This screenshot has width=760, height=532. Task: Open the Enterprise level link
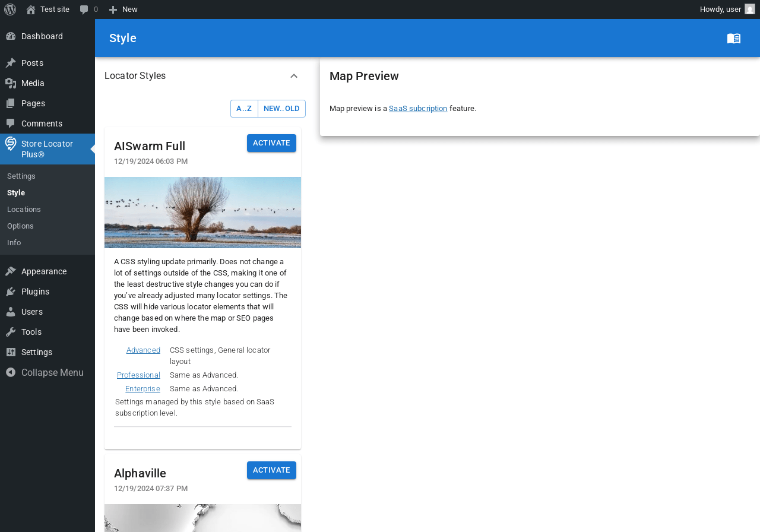click(x=142, y=389)
